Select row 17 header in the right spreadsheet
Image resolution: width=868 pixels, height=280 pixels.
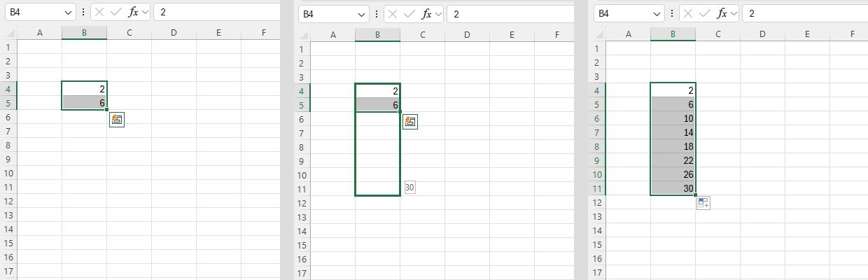[x=597, y=273]
